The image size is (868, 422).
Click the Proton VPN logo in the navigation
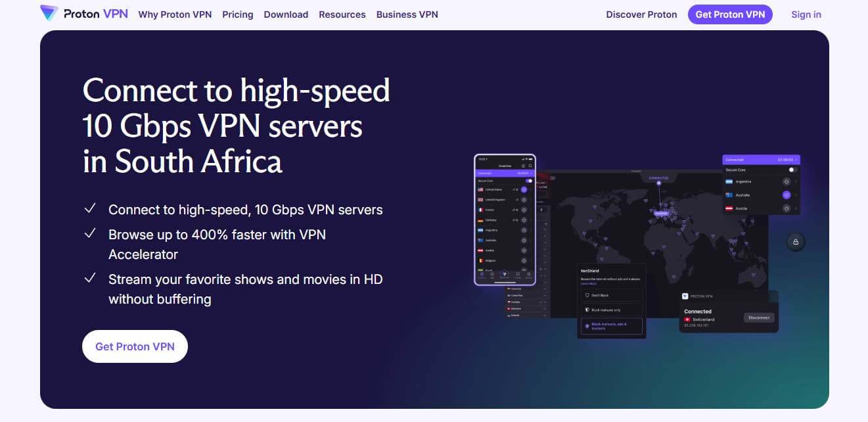click(x=83, y=14)
